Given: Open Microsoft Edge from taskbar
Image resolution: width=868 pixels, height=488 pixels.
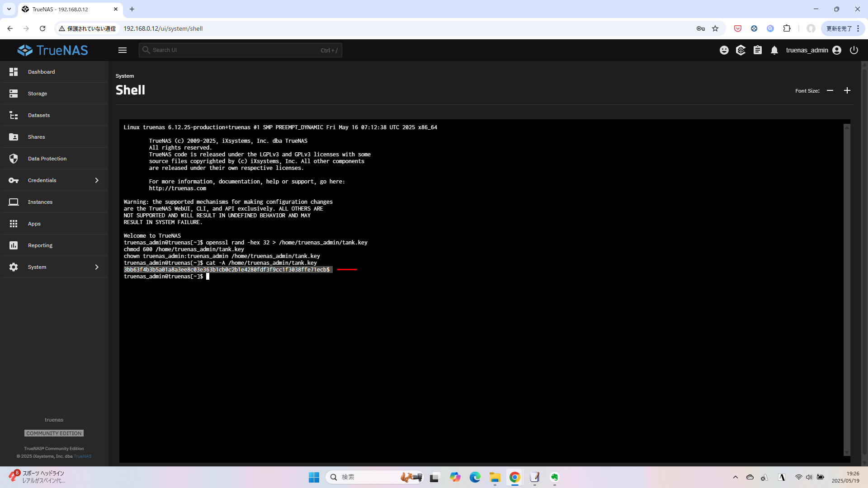Looking at the screenshot, I should point(475,477).
